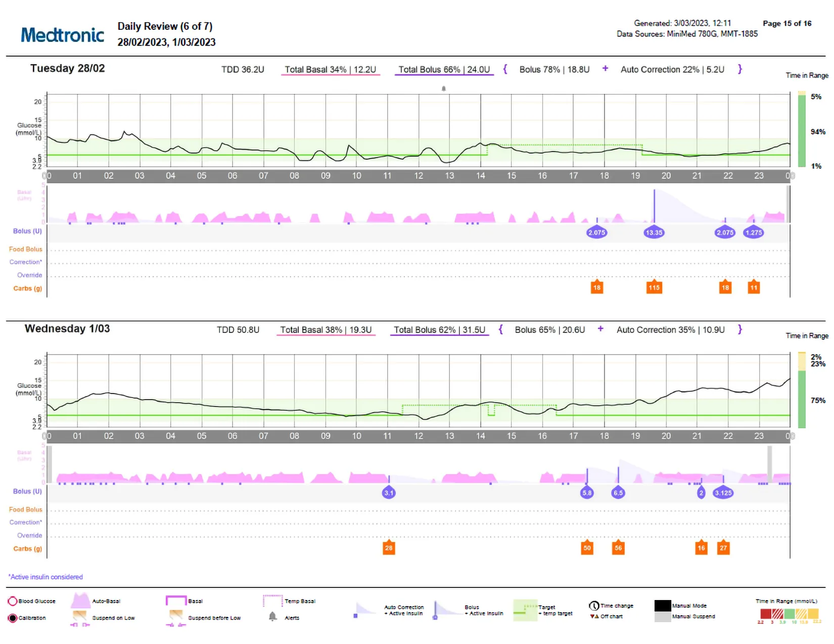834x644 pixels.
Task: Click the 56 gram carb marker on Wednesday
Action: click(618, 548)
